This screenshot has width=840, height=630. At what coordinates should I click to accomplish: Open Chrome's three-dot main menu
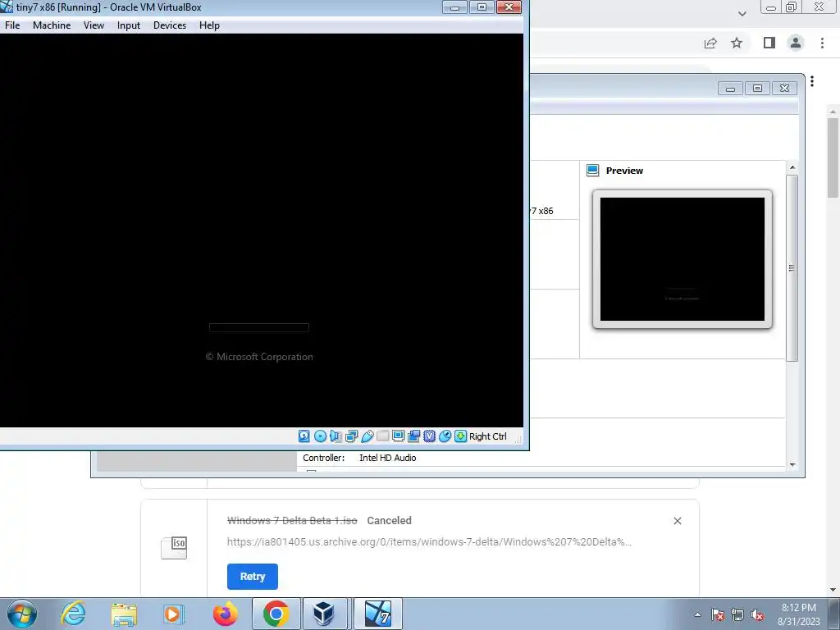(x=822, y=43)
